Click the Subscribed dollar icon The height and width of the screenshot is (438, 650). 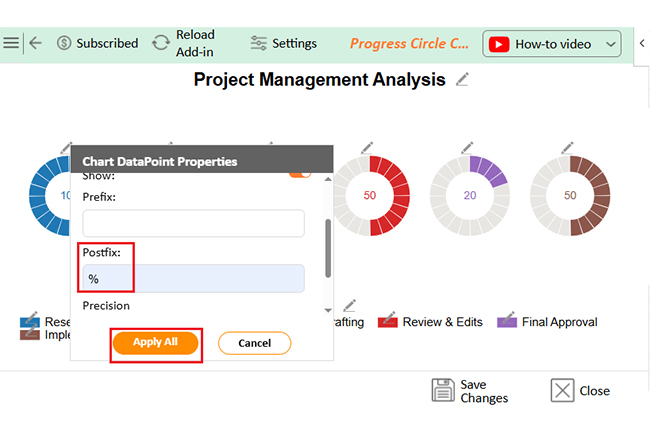(x=65, y=43)
